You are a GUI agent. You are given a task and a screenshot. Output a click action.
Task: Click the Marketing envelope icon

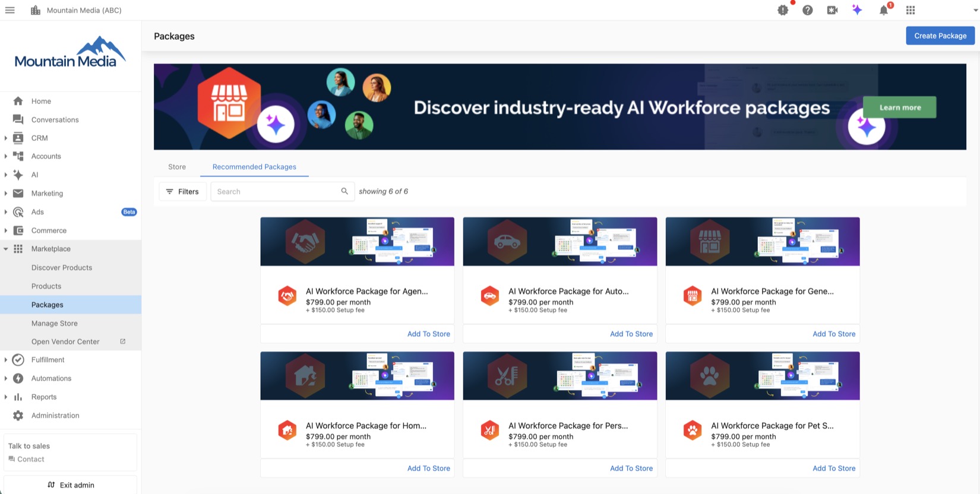[x=18, y=193]
